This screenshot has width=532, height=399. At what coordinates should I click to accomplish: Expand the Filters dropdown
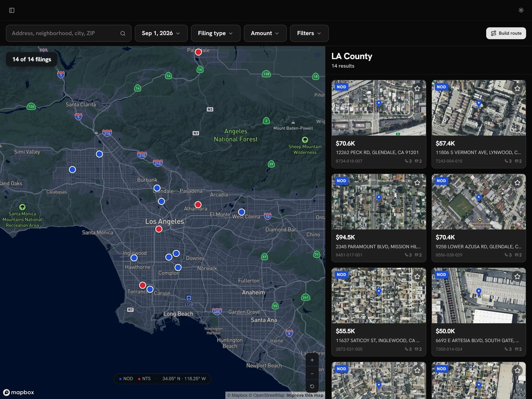coord(309,33)
